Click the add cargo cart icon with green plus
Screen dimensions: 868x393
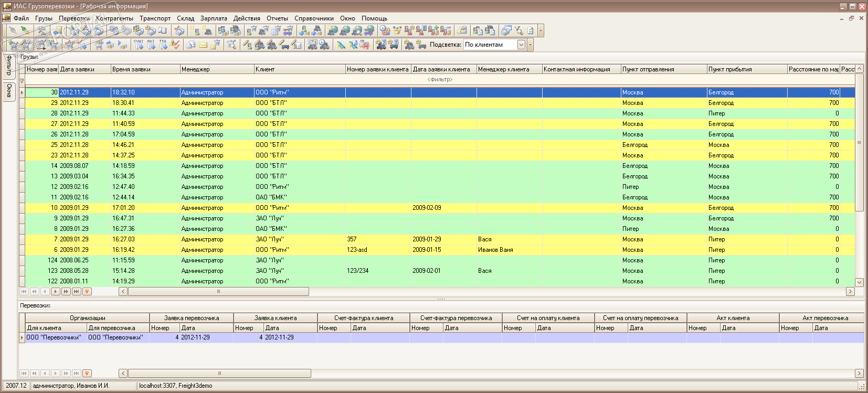click(x=14, y=45)
